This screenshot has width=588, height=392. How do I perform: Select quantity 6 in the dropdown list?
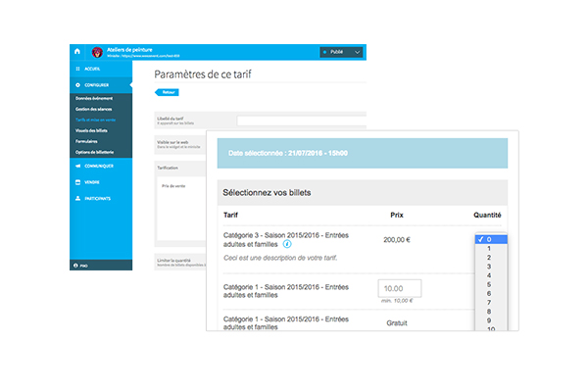pyautogui.click(x=491, y=293)
